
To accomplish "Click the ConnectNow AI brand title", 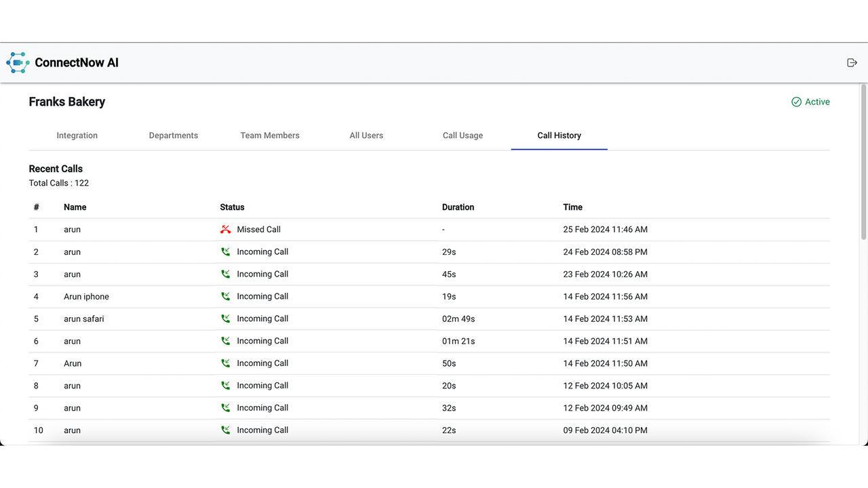I will coord(77,62).
